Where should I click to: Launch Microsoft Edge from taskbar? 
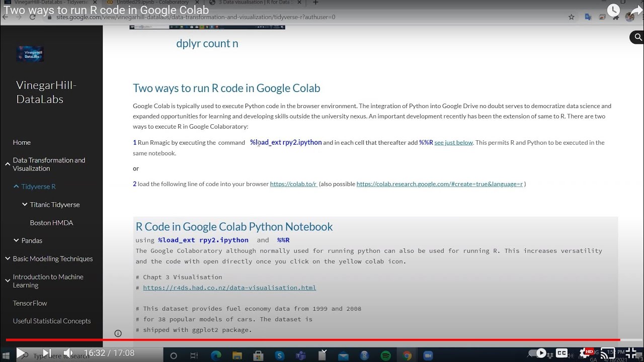click(x=216, y=356)
